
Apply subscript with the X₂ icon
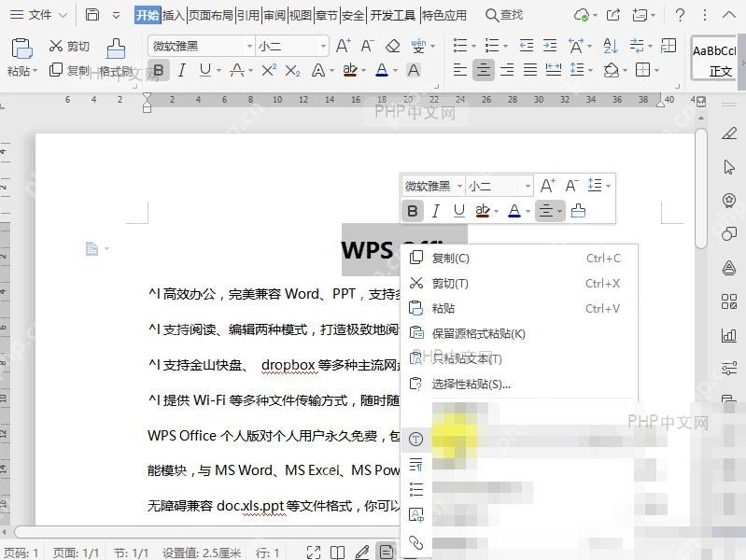(x=292, y=71)
